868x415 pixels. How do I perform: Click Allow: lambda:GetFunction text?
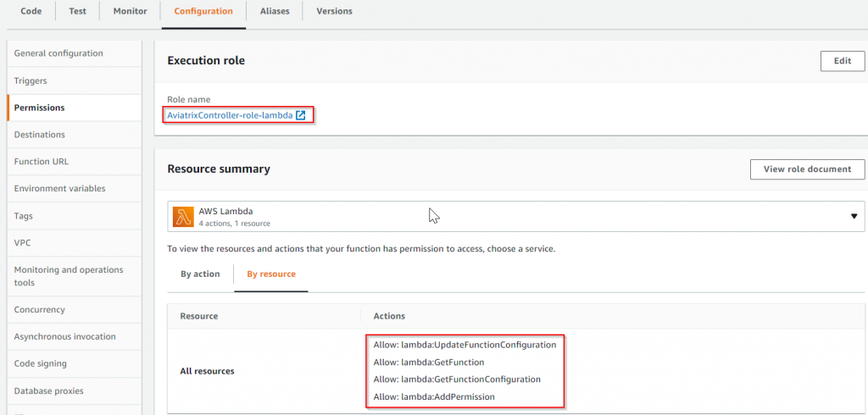[x=429, y=362]
